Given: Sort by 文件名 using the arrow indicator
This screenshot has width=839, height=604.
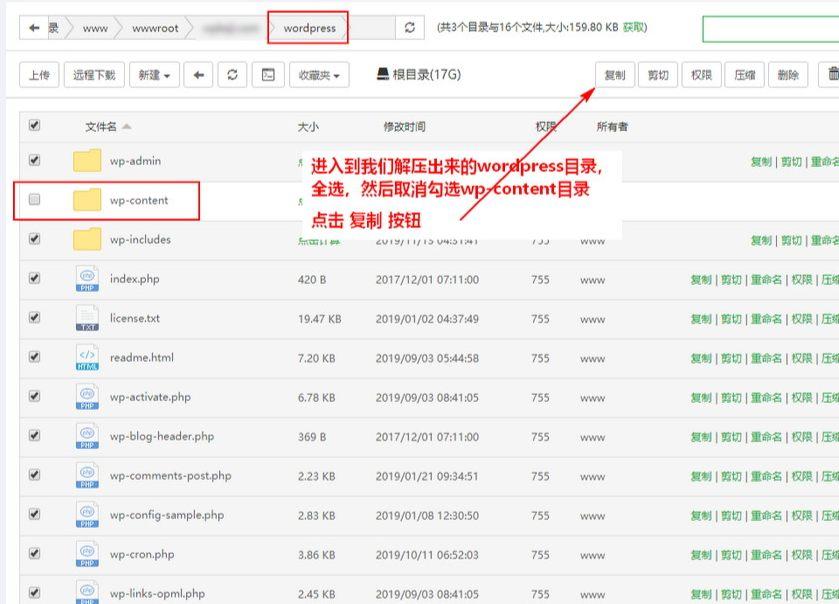Looking at the screenshot, I should point(126,127).
